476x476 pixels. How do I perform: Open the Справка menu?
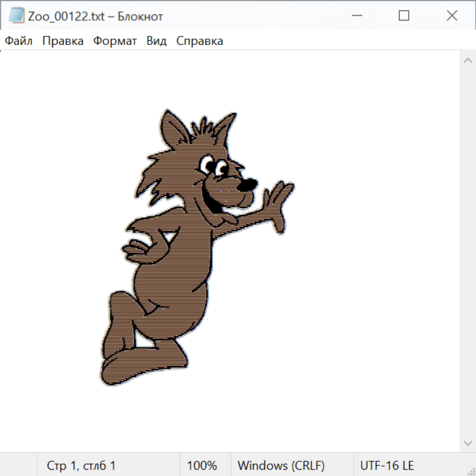click(x=199, y=41)
